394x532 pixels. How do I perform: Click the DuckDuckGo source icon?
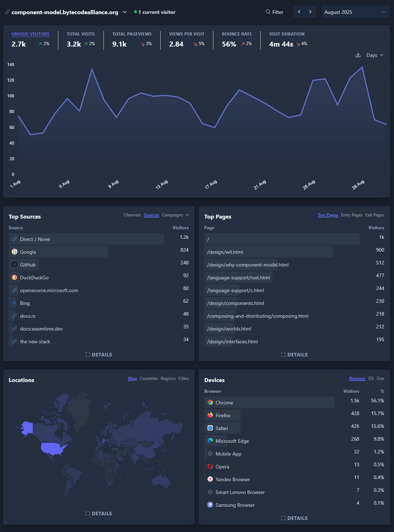tap(15, 278)
